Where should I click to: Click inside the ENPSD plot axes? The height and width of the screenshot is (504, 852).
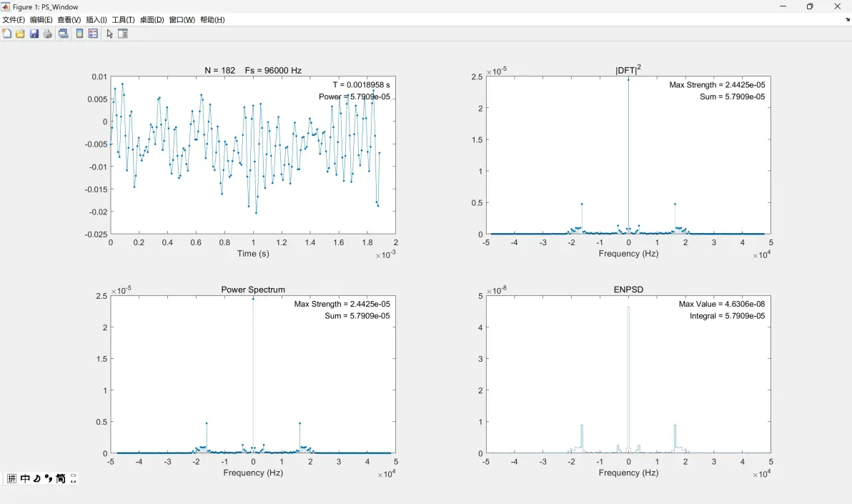tap(628, 375)
